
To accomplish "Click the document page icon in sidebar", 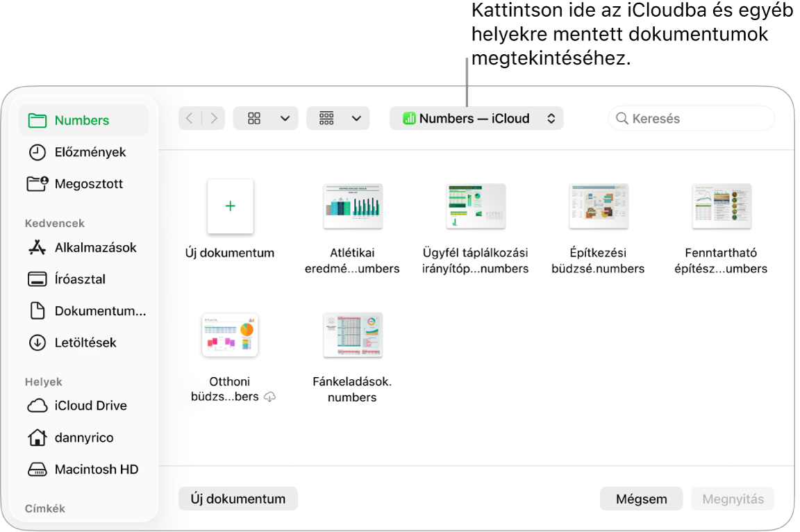I will point(37,310).
